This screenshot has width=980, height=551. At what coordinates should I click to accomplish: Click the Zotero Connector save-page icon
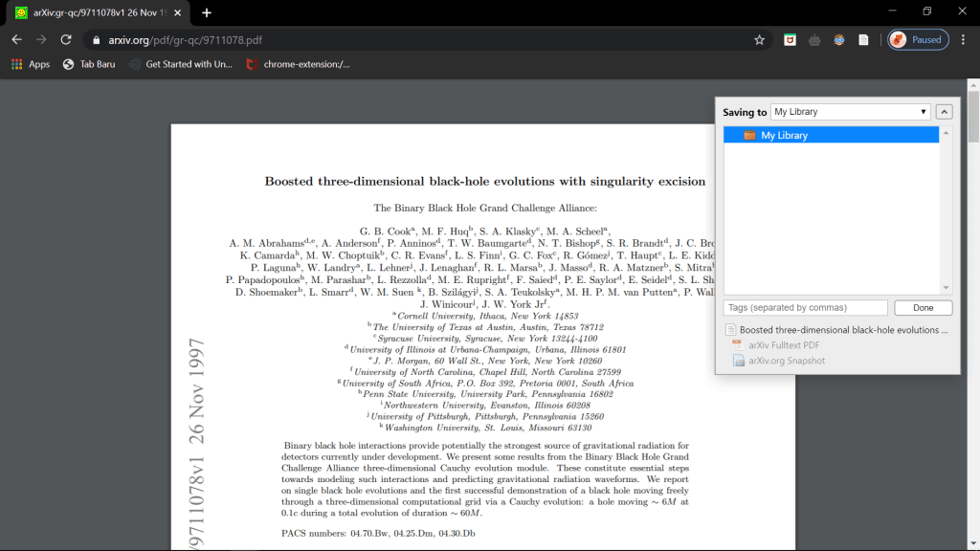point(862,40)
